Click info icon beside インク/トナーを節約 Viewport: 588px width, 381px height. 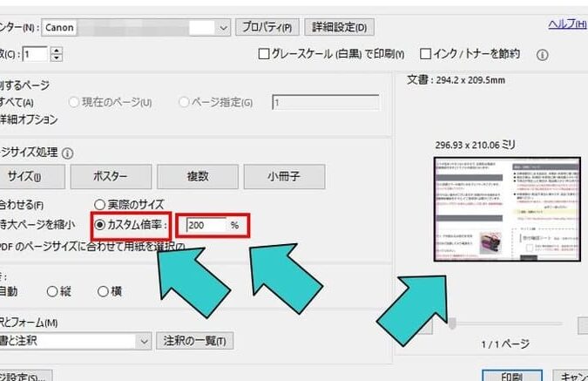click(x=542, y=55)
